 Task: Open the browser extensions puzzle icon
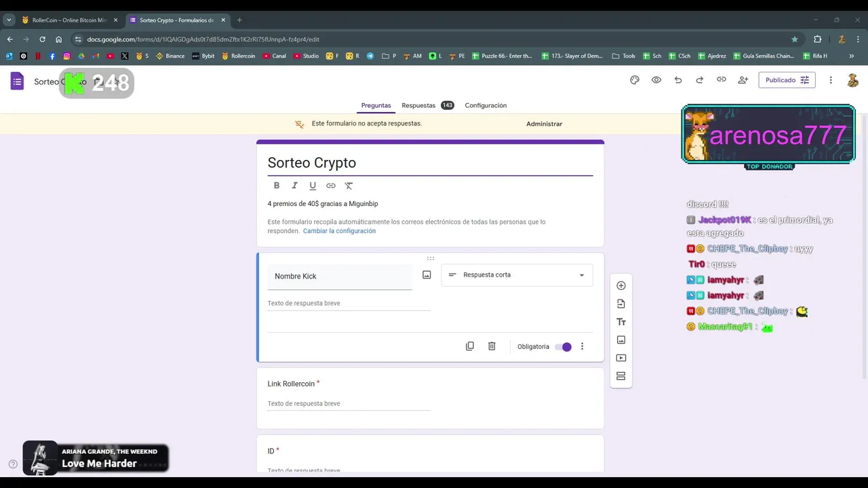[818, 39]
